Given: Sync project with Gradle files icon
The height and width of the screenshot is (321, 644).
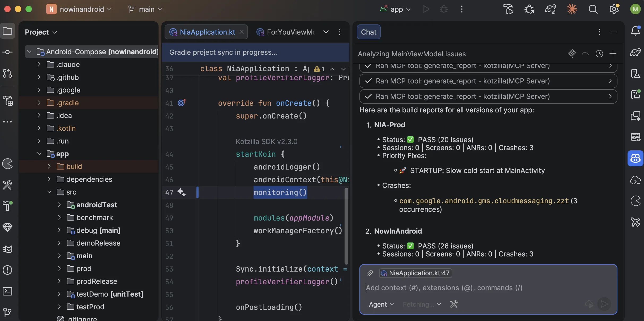Looking at the screenshot, I should [x=551, y=9].
